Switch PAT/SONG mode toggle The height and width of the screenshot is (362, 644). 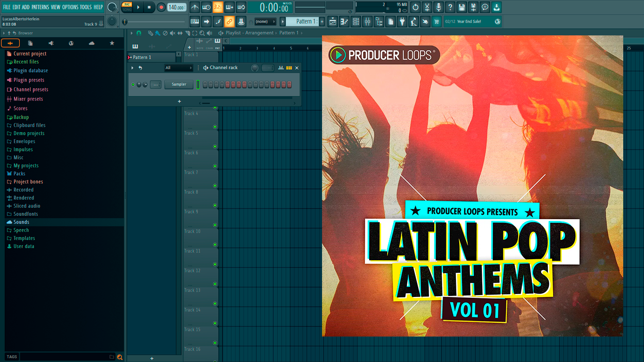click(x=127, y=7)
